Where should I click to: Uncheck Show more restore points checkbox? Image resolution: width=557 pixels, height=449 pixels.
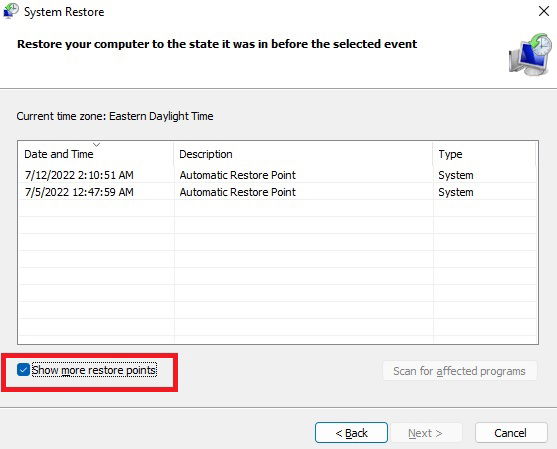pyautogui.click(x=23, y=370)
